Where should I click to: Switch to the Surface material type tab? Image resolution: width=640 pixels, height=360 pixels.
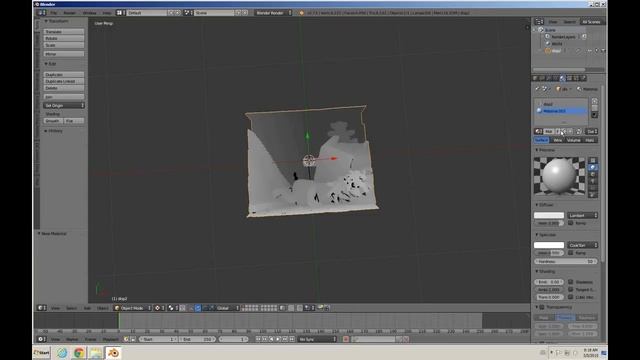coord(542,140)
